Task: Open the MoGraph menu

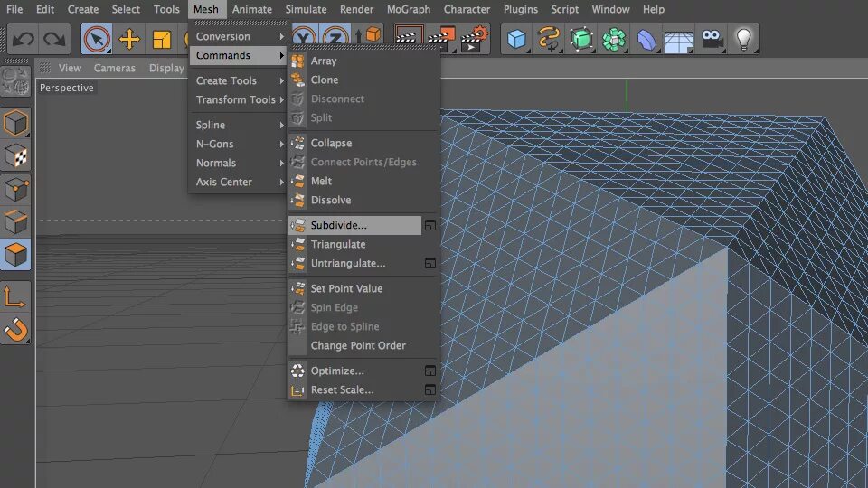Action: pos(409,9)
